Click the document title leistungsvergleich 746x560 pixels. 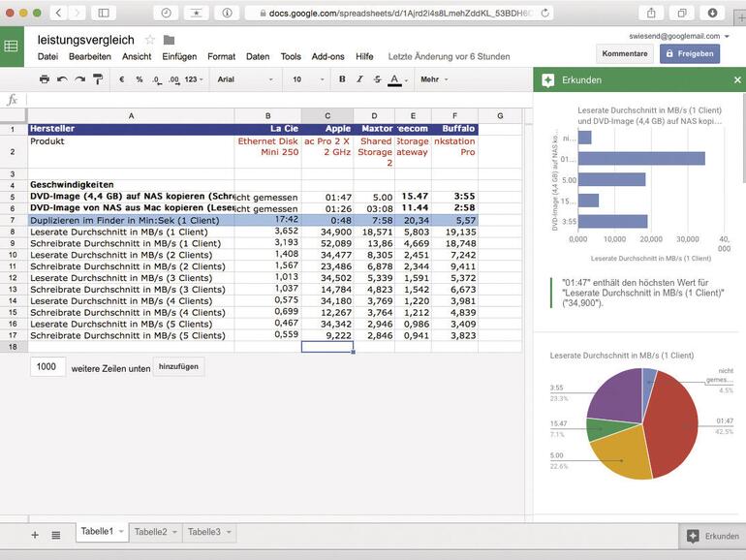point(85,40)
